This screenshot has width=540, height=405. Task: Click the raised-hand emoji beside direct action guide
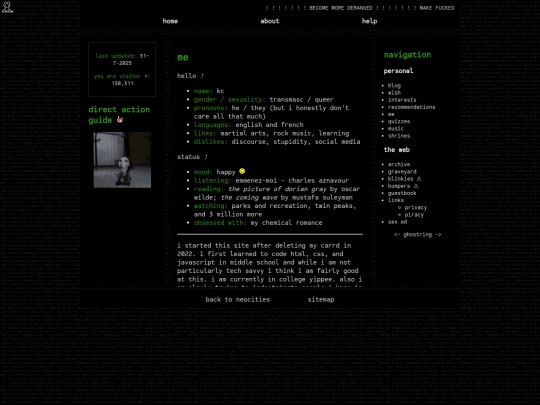[x=120, y=119]
